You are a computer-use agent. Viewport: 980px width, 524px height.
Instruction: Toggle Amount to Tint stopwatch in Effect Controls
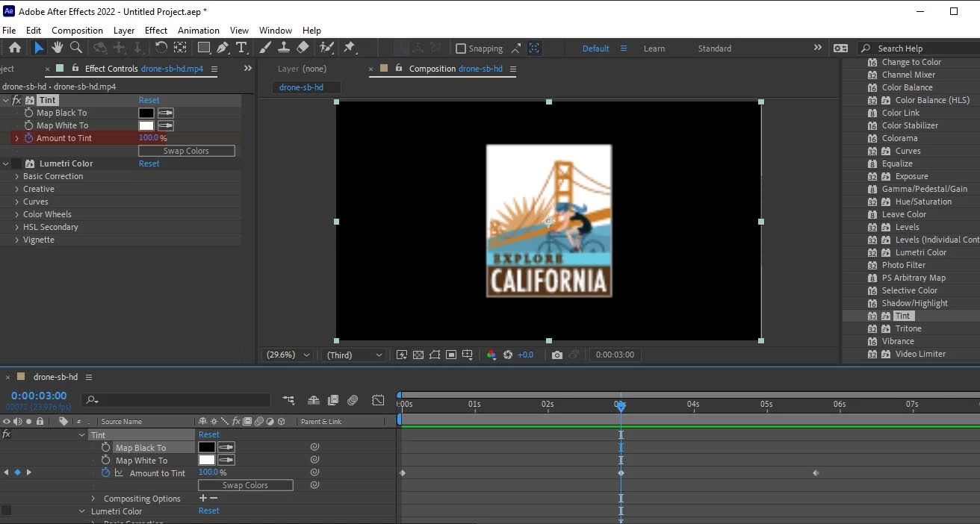[29, 138]
